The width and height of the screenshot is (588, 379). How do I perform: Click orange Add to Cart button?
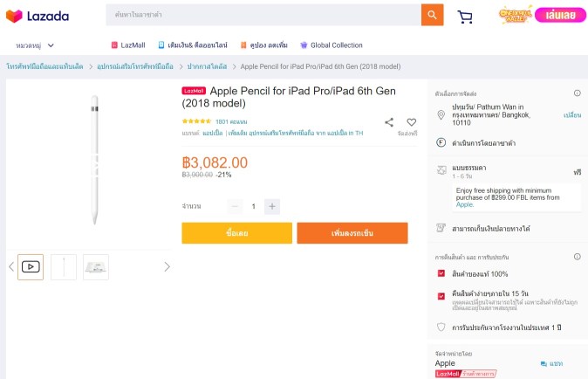pyautogui.click(x=352, y=233)
